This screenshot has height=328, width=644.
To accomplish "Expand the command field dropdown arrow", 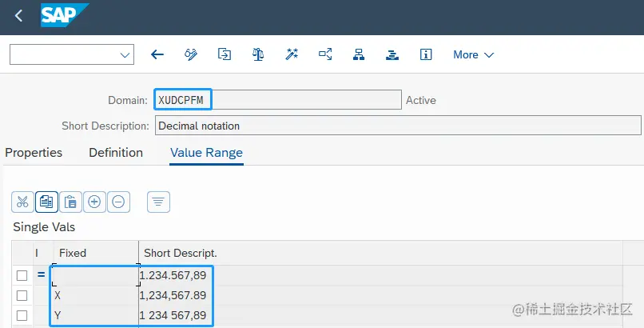I will tap(125, 54).
